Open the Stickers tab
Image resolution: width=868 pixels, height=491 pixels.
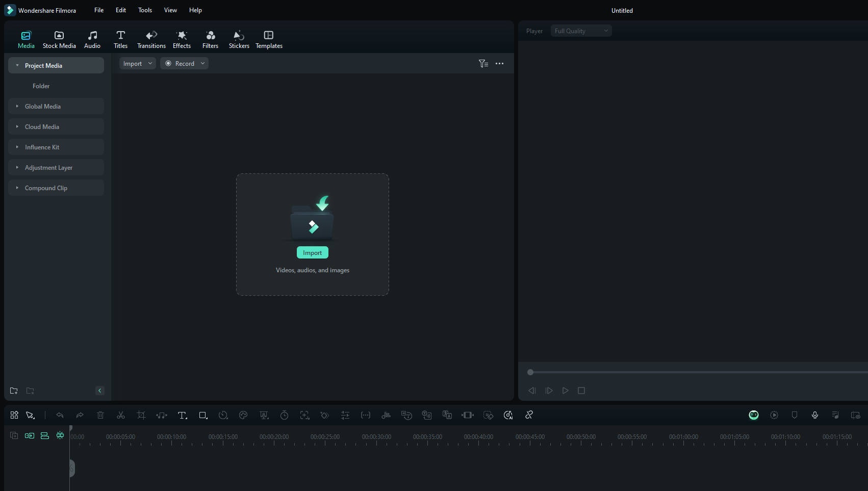point(239,39)
